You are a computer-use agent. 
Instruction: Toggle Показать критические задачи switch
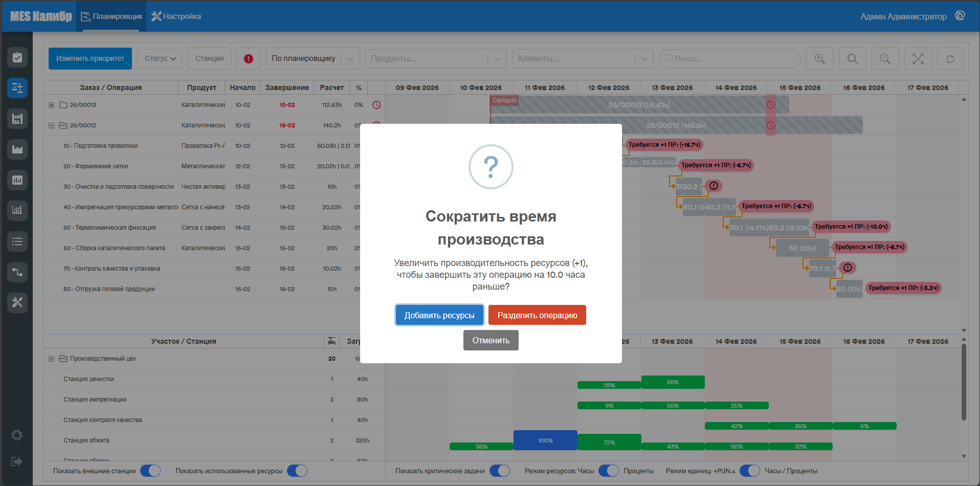click(500, 471)
